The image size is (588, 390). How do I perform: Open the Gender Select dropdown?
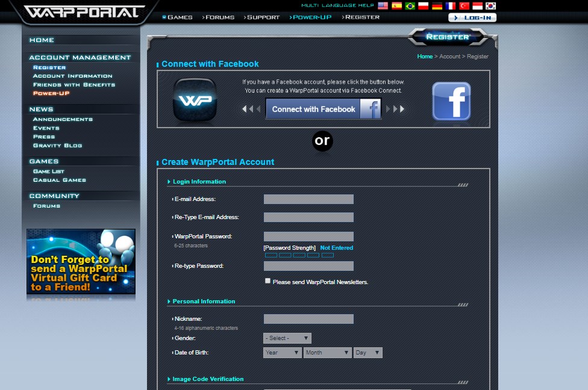(x=287, y=338)
